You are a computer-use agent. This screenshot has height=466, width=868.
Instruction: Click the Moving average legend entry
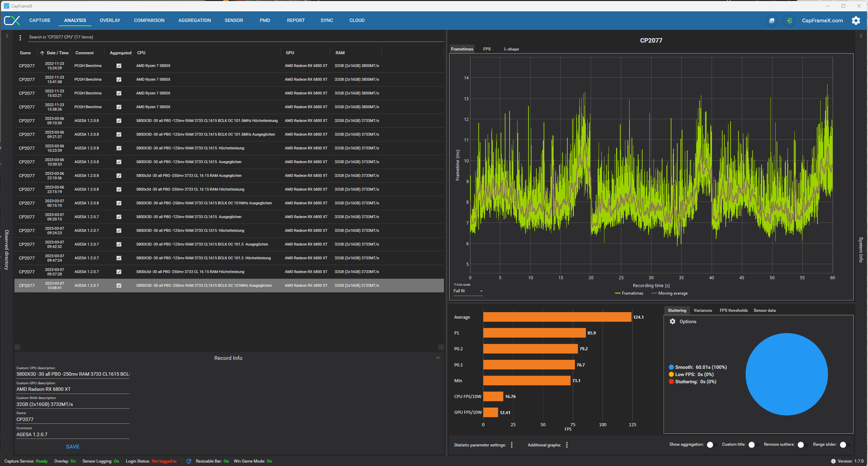(670, 293)
